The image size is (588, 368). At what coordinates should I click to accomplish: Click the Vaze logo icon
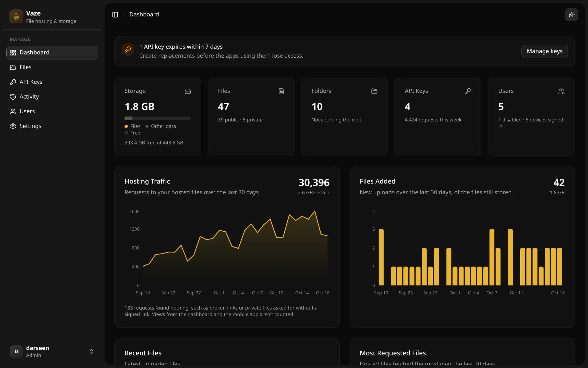[x=16, y=16]
